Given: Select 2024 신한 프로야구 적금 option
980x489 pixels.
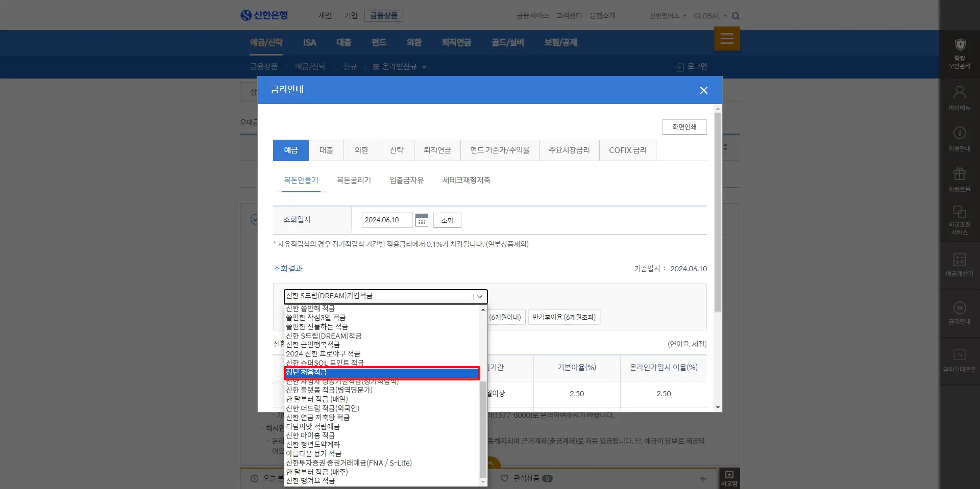Looking at the screenshot, I should (x=382, y=354).
